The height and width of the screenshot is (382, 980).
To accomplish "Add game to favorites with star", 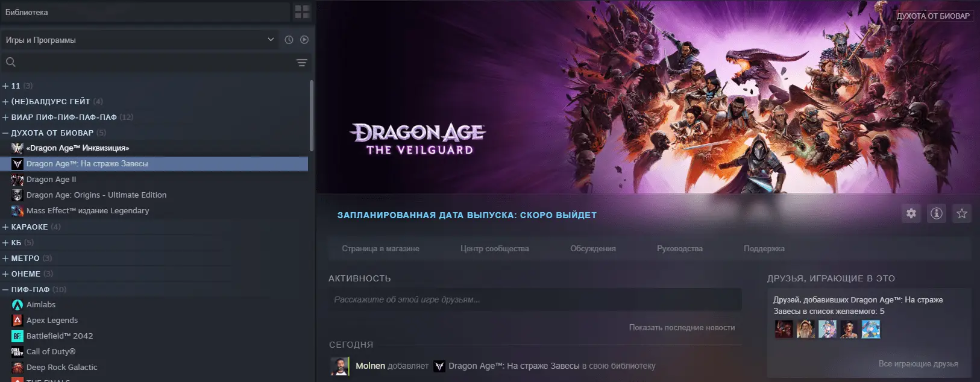I will click(962, 213).
